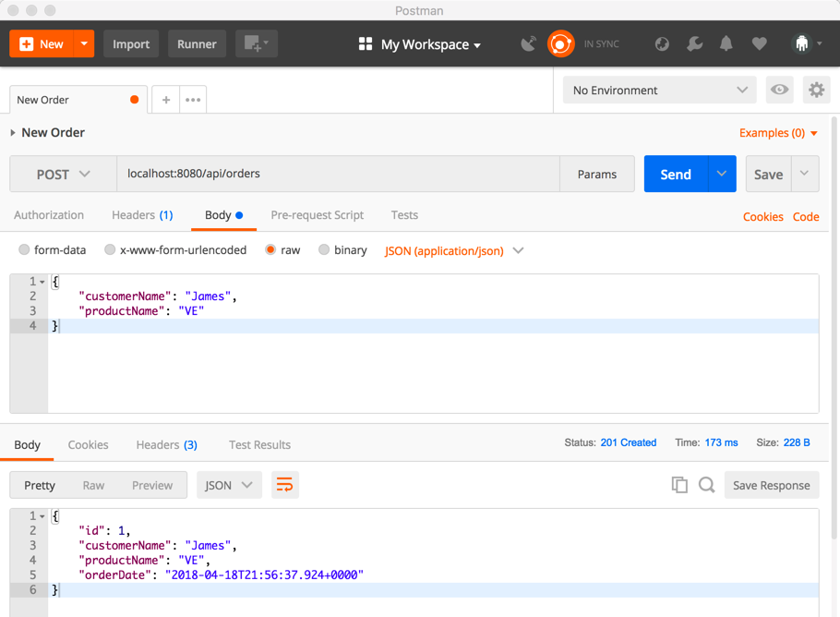The width and height of the screenshot is (840, 617).
Task: Change the POST method dropdown
Action: [x=63, y=175]
